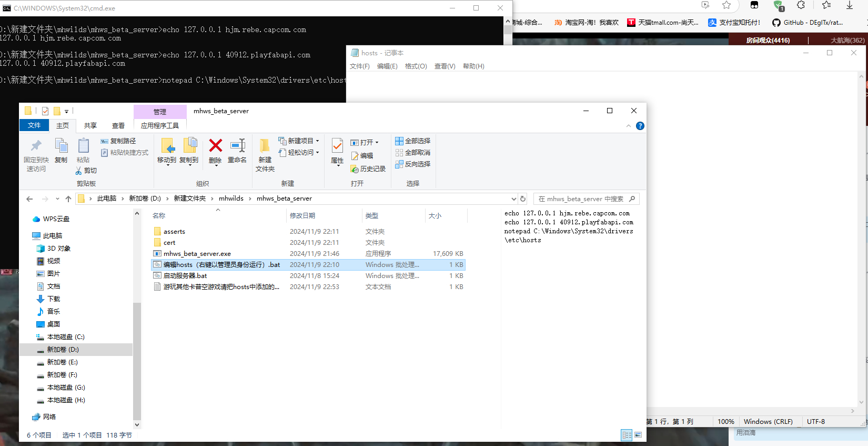Click the 新加卷 (D:) breadcrumb in address bar
The width and height of the screenshot is (868, 446).
pyautogui.click(x=145, y=199)
